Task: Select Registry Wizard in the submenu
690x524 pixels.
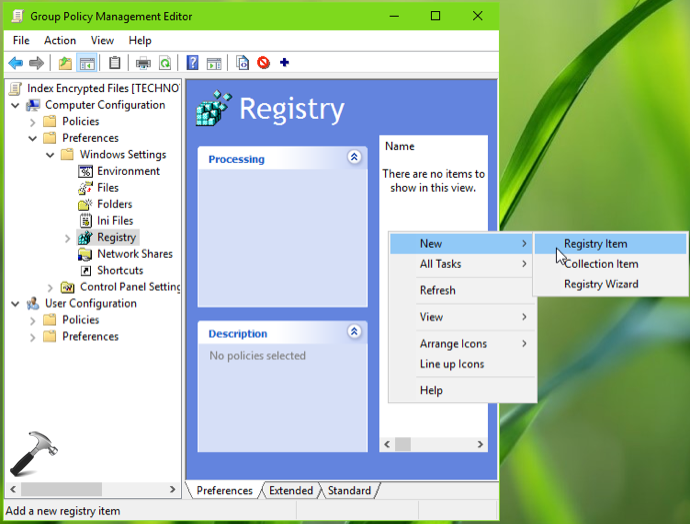Action: pos(600,284)
